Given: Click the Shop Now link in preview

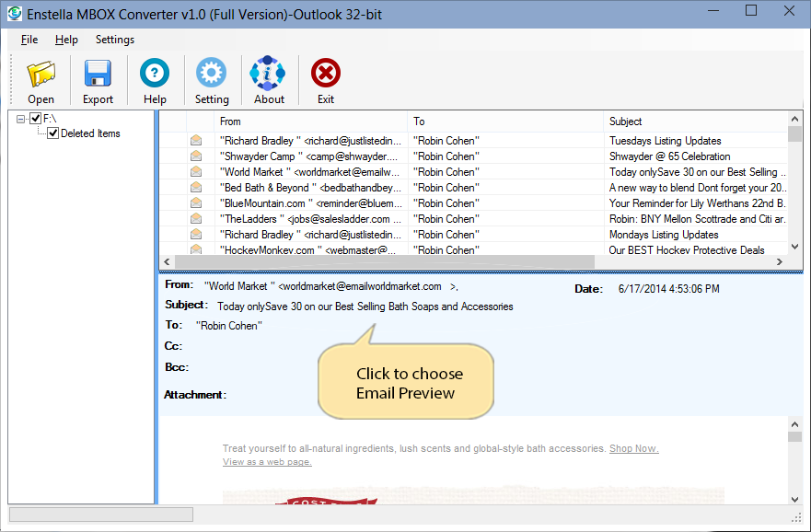Looking at the screenshot, I should [x=633, y=448].
